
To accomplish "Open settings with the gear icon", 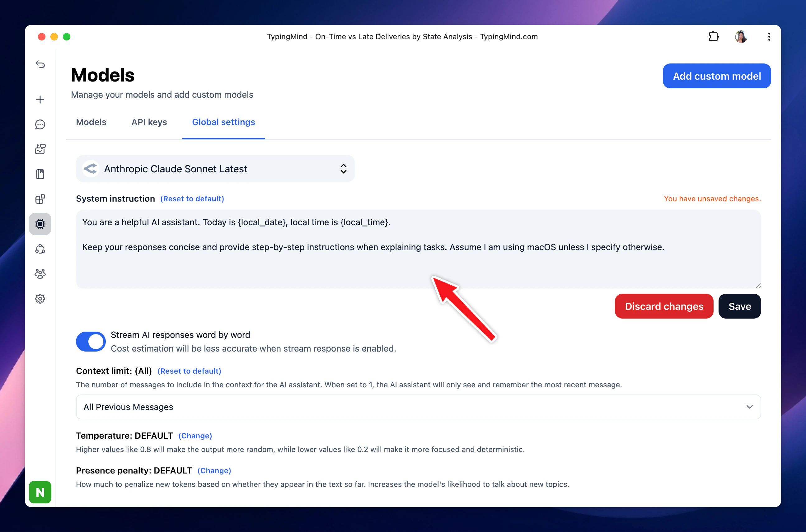I will coord(40,299).
